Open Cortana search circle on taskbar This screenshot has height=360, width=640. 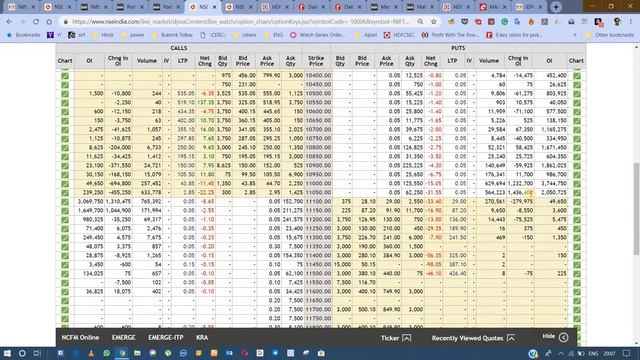22,353
